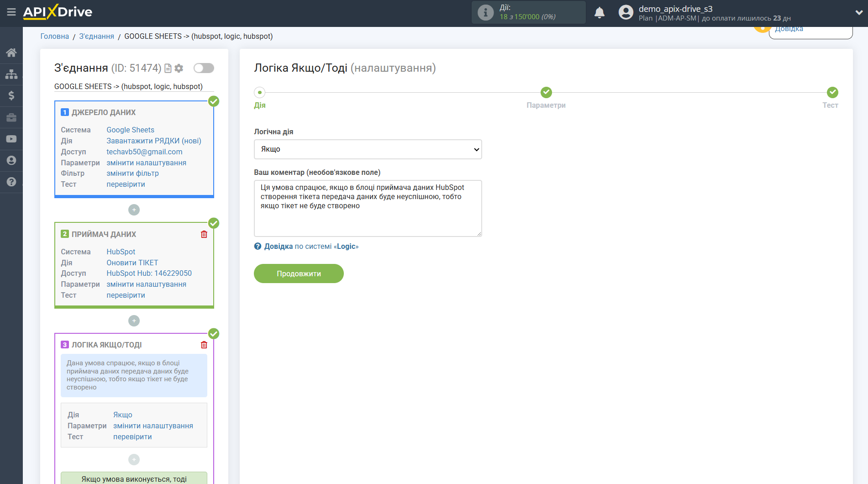Click змінити налаштування in data source block
868x484 pixels.
pyautogui.click(x=147, y=163)
